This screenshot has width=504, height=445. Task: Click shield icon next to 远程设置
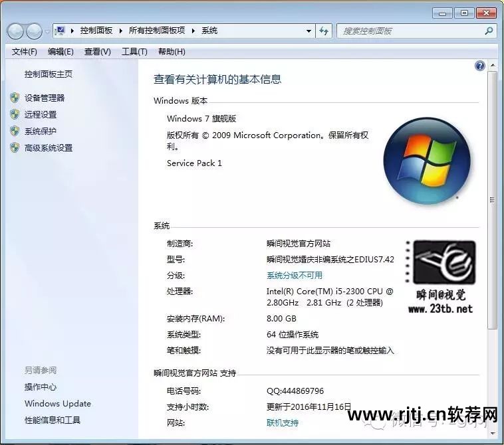pos(15,114)
